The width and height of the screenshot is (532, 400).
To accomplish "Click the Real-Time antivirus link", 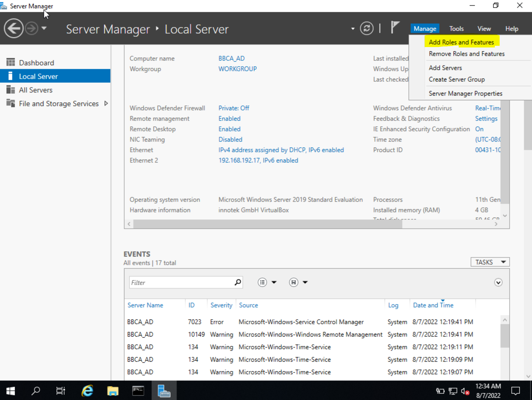I will tap(488, 108).
